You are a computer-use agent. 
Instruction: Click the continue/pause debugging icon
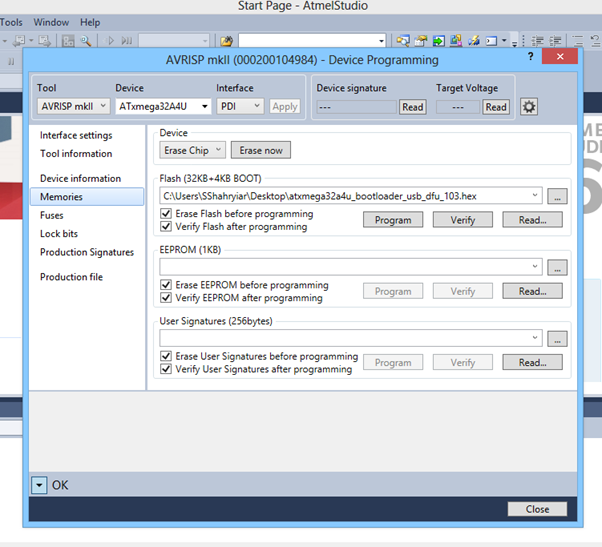tap(127, 40)
